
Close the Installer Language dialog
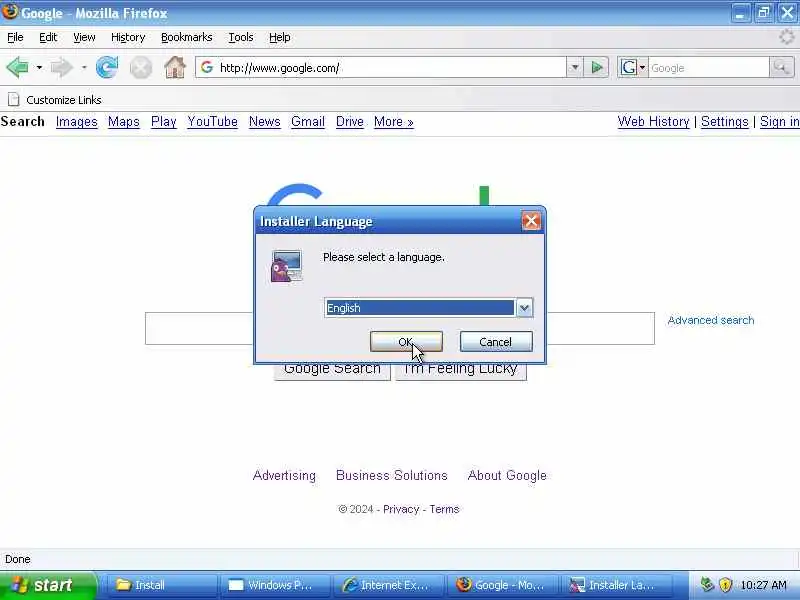531,221
